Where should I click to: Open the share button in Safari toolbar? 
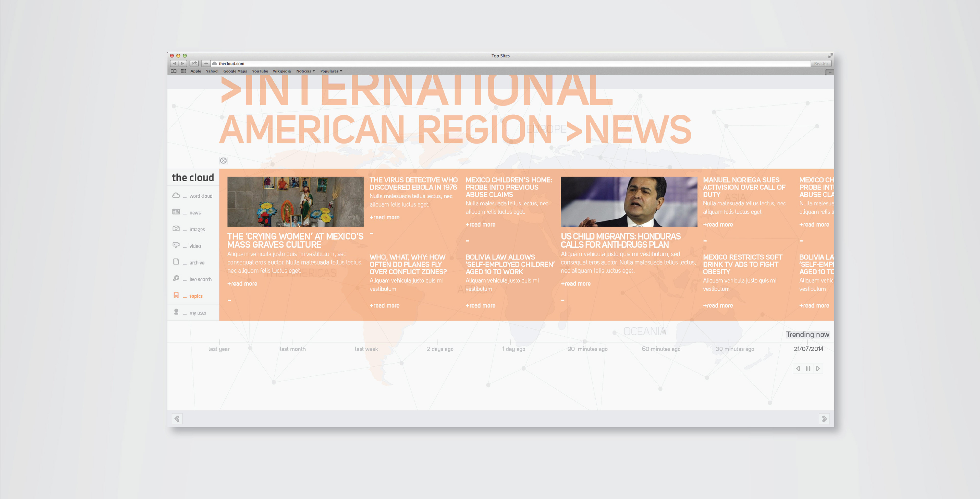pyautogui.click(x=194, y=64)
